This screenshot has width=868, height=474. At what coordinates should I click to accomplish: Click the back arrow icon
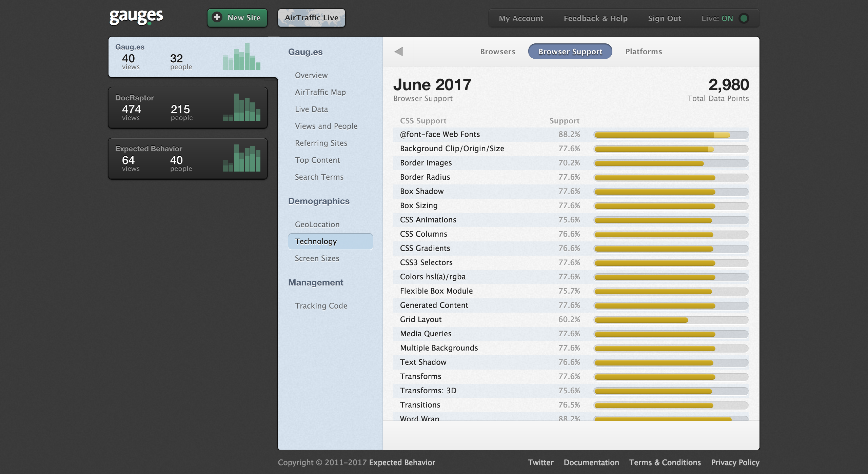coord(398,52)
